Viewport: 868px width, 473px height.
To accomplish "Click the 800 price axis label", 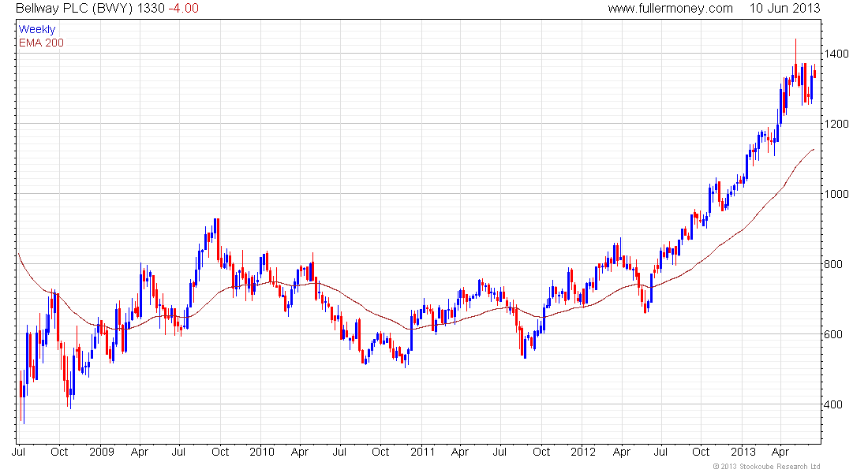I will (833, 264).
